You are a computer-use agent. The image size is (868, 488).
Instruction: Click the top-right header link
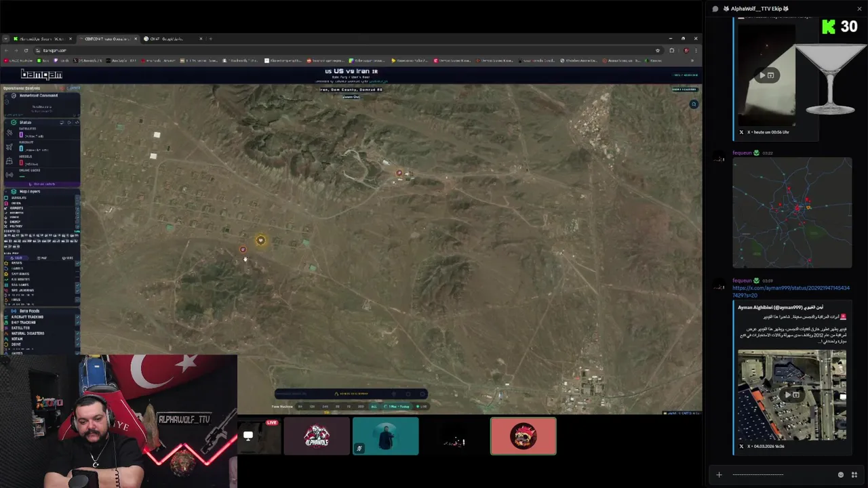(685, 75)
